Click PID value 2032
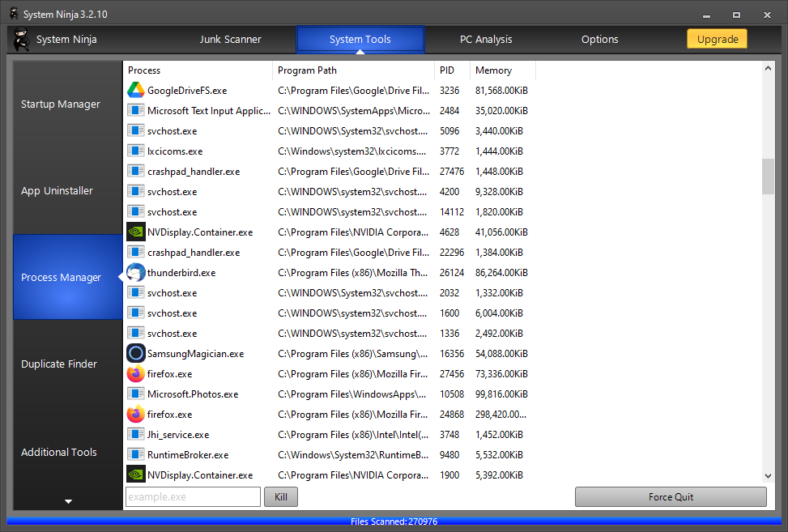This screenshot has width=788, height=532. [449, 293]
